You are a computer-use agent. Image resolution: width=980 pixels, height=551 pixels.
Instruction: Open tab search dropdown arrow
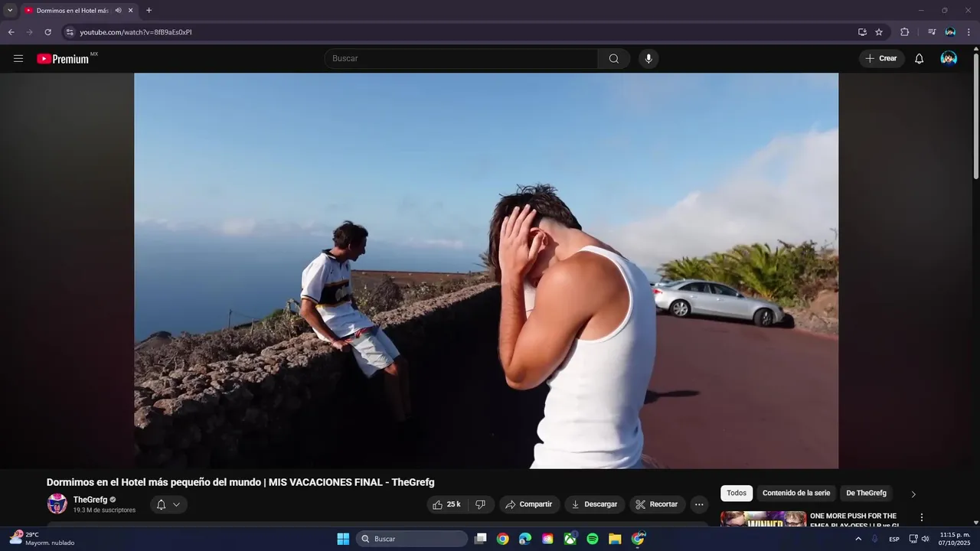[10, 11]
